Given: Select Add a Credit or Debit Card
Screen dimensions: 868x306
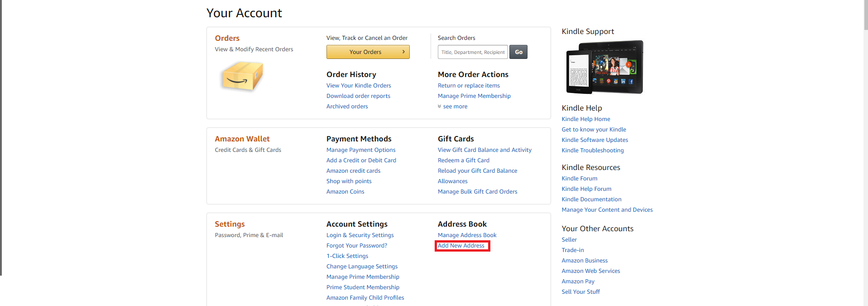Looking at the screenshot, I should pyautogui.click(x=361, y=160).
